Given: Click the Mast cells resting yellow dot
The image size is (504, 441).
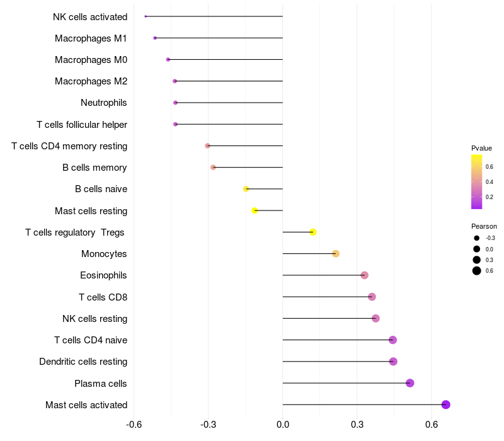Looking at the screenshot, I should coord(255,210).
